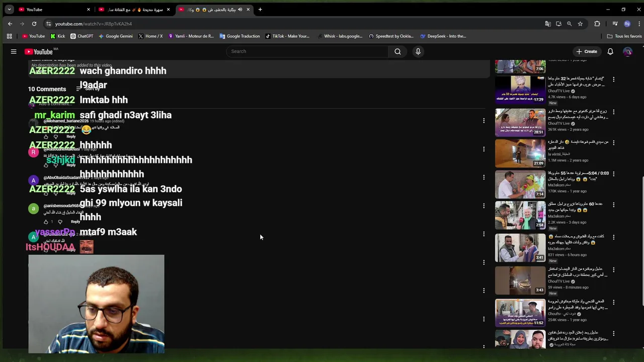644x362 pixels.
Task: Open options menu for @anisbensouda968 comment
Action: tap(484, 206)
